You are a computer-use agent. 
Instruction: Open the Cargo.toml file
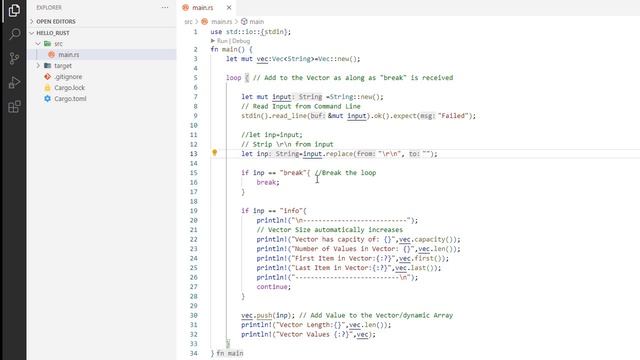pos(70,98)
